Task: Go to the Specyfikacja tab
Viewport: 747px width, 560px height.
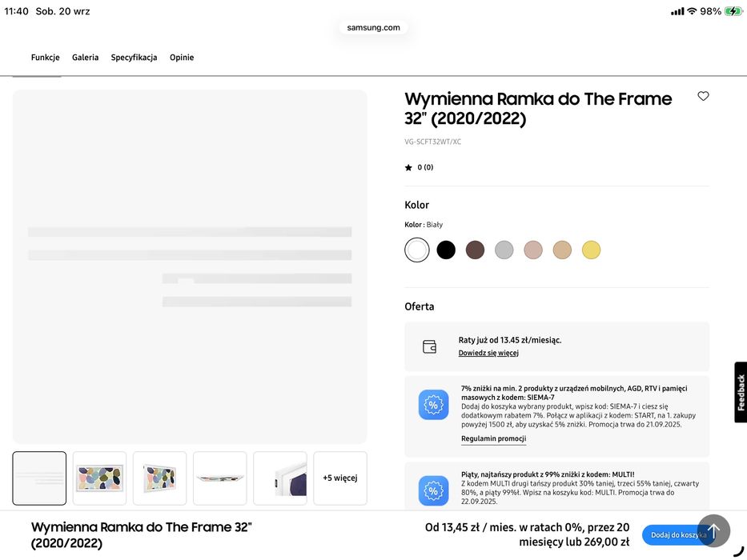Action: pos(135,58)
